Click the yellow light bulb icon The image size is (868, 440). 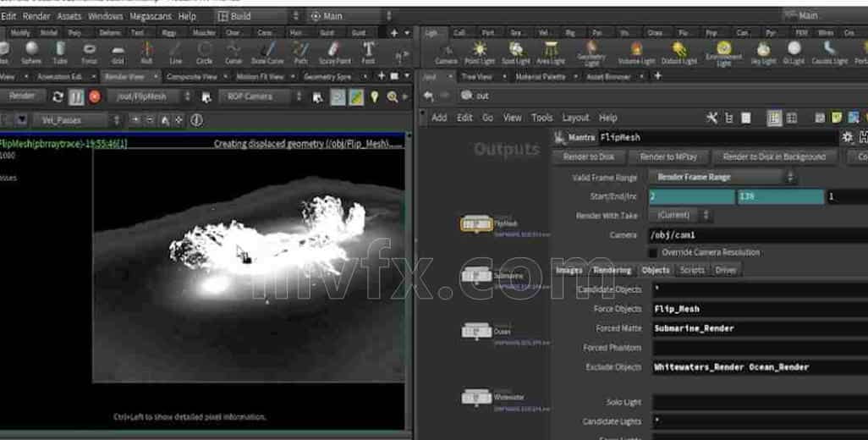point(375,96)
